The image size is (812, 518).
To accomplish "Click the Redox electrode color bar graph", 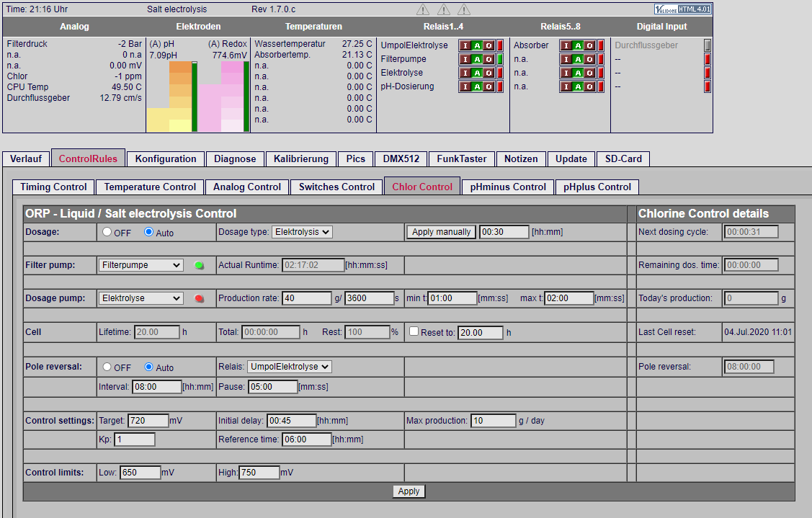I will 221,97.
